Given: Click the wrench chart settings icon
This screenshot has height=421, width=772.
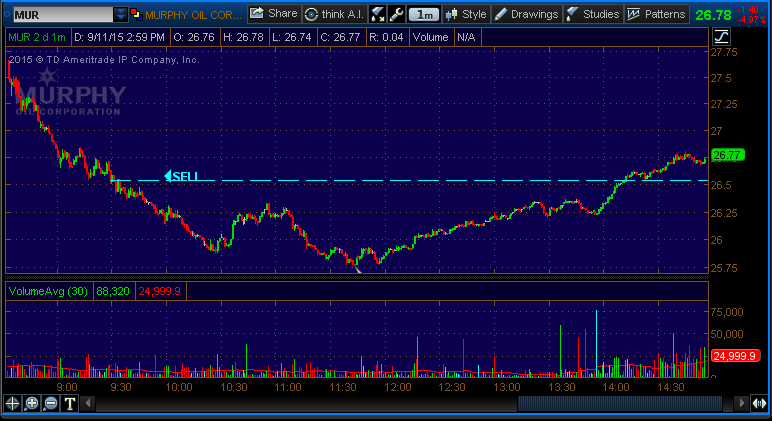Looking at the screenshot, I should point(396,14).
